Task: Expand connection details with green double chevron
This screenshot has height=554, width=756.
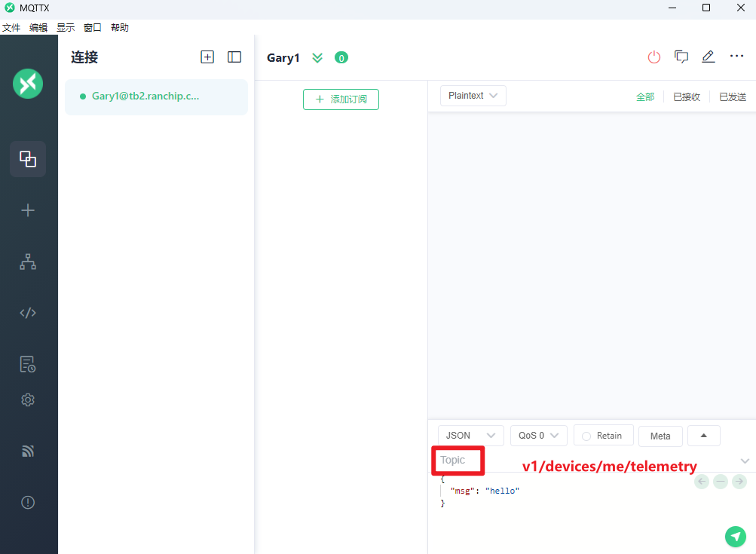Action: coord(317,58)
